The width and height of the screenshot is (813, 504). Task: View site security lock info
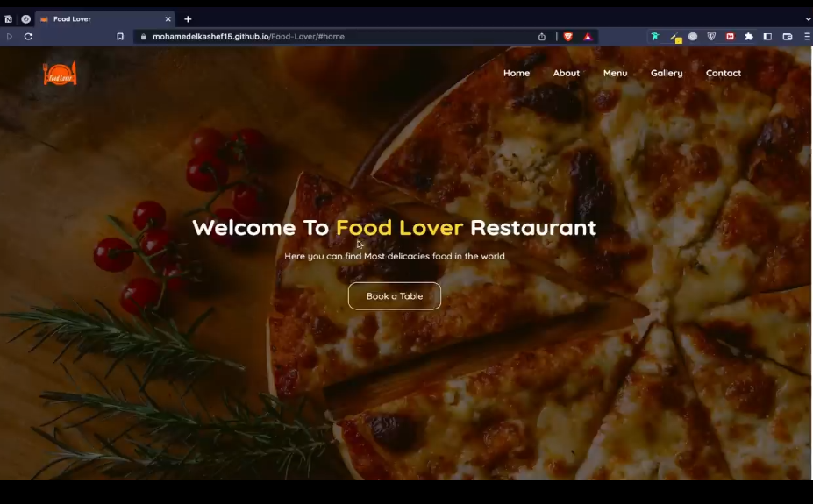point(144,37)
